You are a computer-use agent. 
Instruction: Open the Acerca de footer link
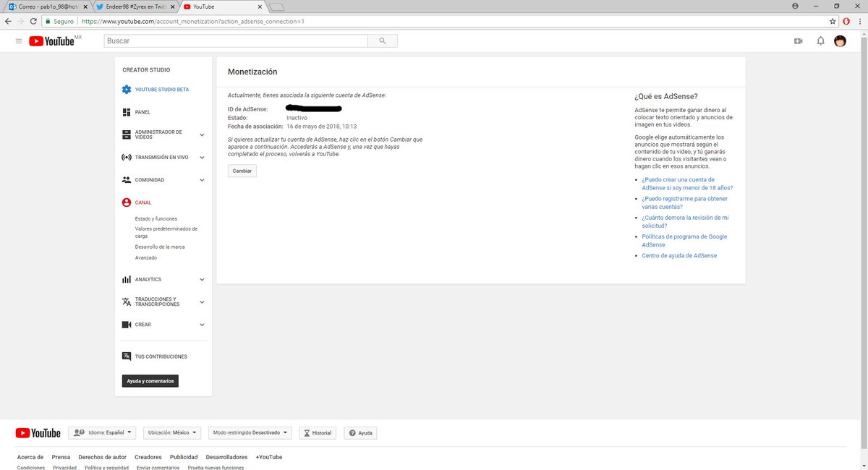(x=30, y=457)
